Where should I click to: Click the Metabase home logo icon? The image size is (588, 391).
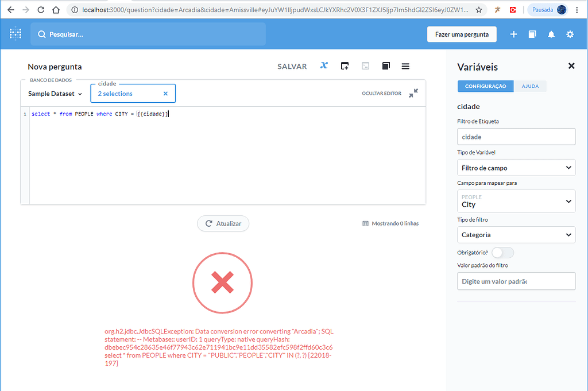(x=16, y=34)
